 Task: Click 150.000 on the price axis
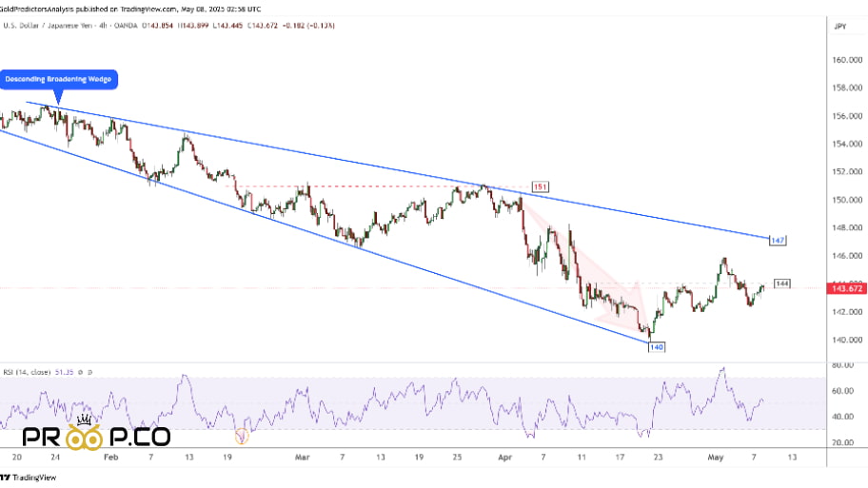coord(847,200)
